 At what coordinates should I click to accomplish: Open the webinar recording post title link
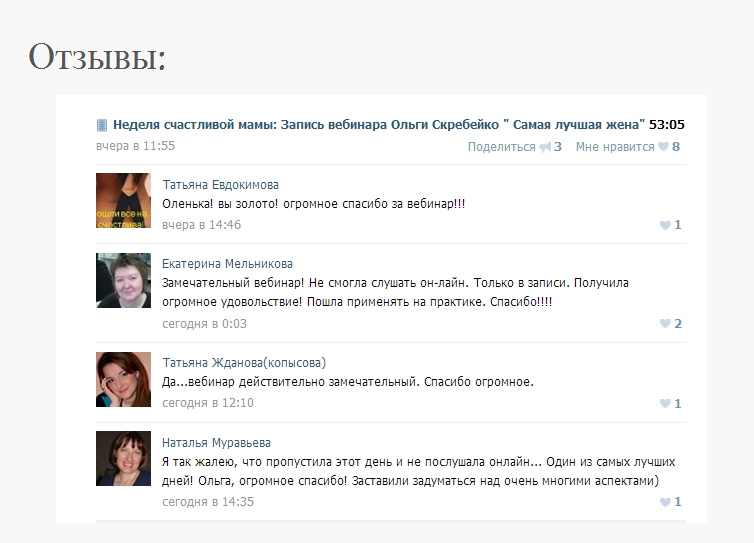[x=378, y=125]
